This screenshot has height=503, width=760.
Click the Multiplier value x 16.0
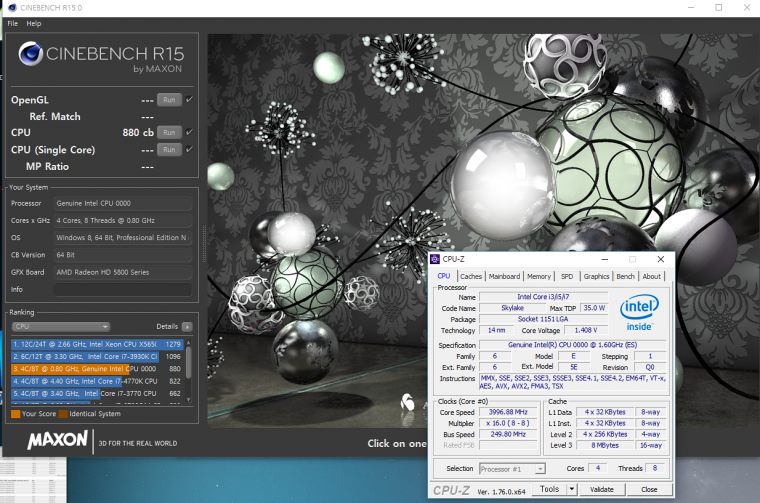pyautogui.click(x=508, y=423)
